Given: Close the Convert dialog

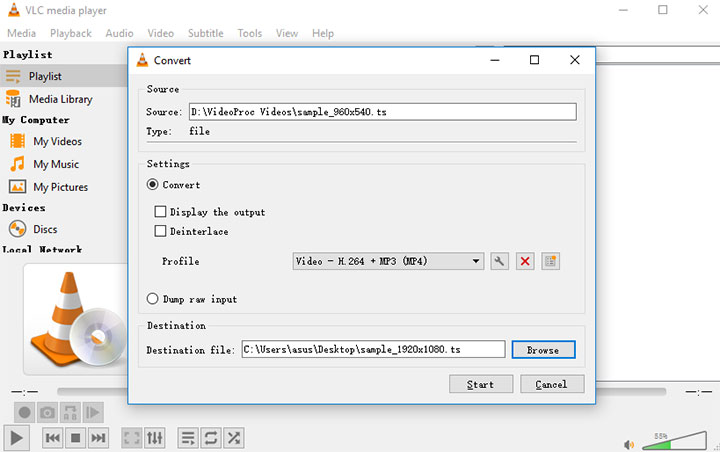Looking at the screenshot, I should tap(574, 60).
